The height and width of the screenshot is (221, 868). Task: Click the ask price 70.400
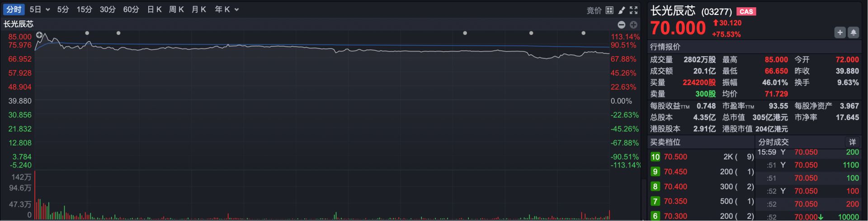(675, 187)
